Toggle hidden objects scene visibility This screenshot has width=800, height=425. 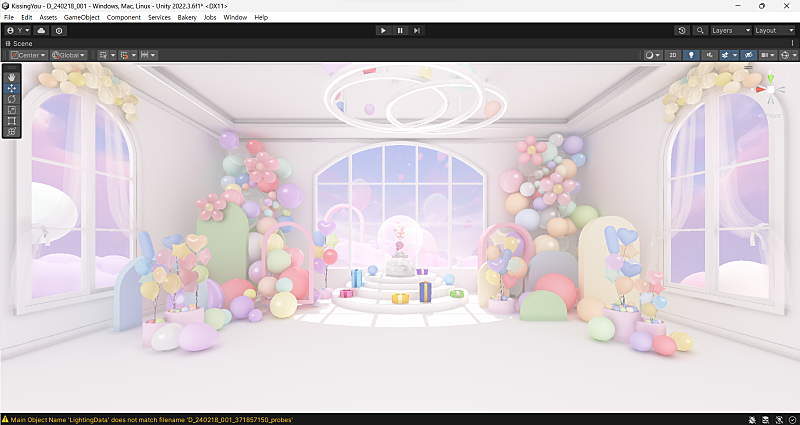point(748,55)
